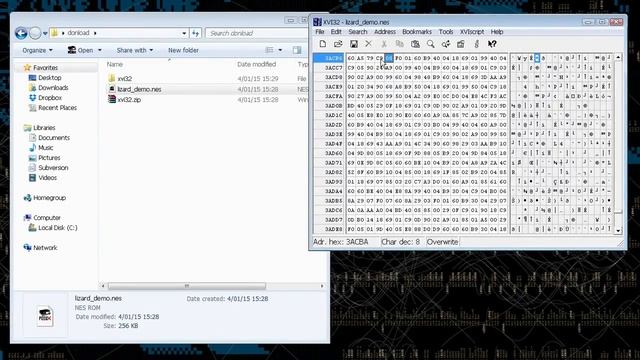Open the address bar history dropdown
Viewport: 640px width, 360px height.
[x=184, y=33]
